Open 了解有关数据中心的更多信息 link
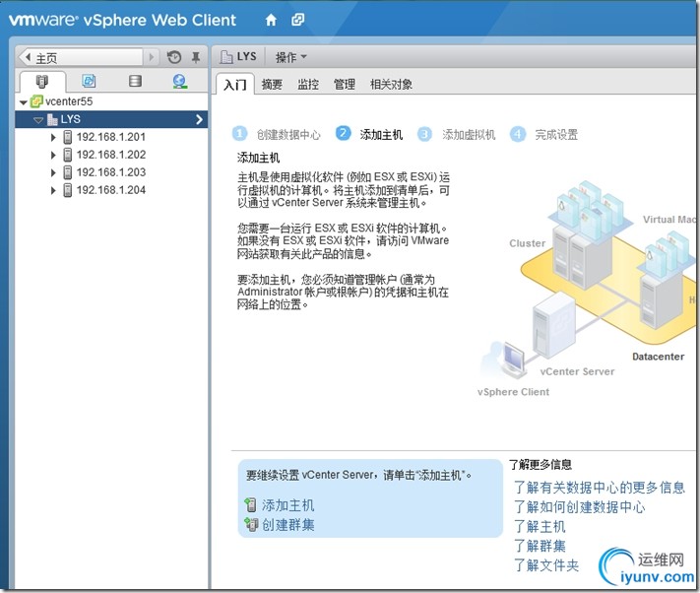This screenshot has height=593, width=700. 600,488
